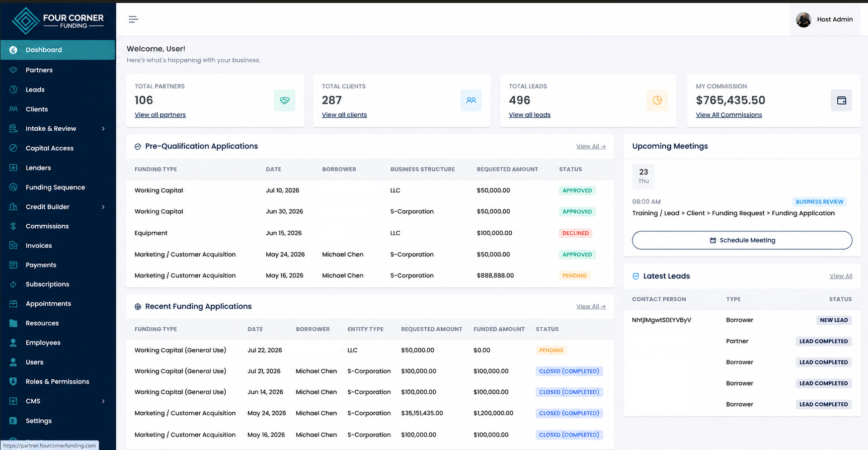This screenshot has width=868, height=450.
Task: Click the My Commission wallet icon
Action: pos(841,100)
